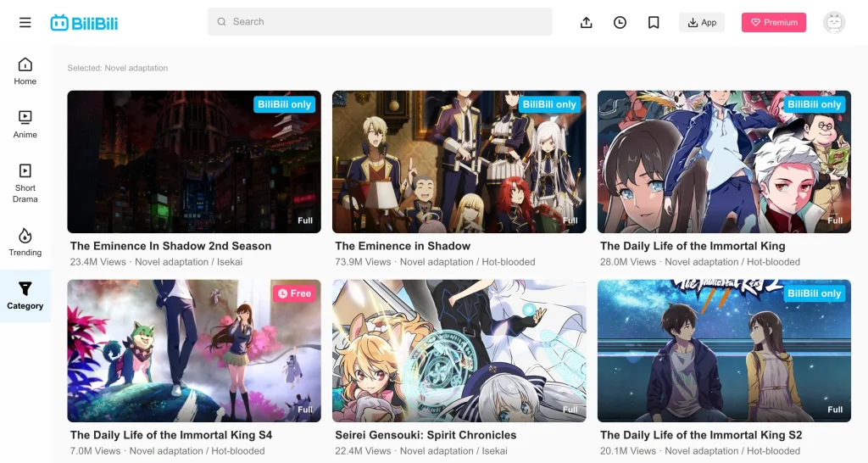The width and height of the screenshot is (868, 463).
Task: Click '20.1M Views' metadata line
Action: pyautogui.click(x=700, y=451)
